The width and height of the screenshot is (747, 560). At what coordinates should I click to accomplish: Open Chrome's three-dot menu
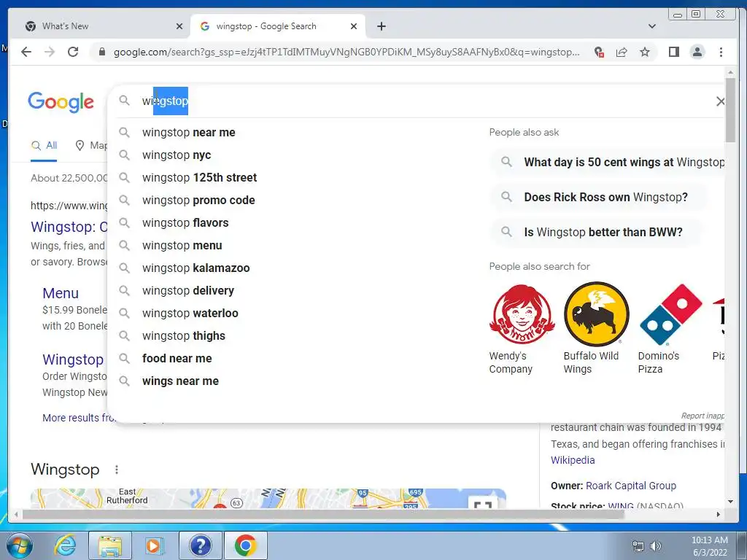coord(721,52)
